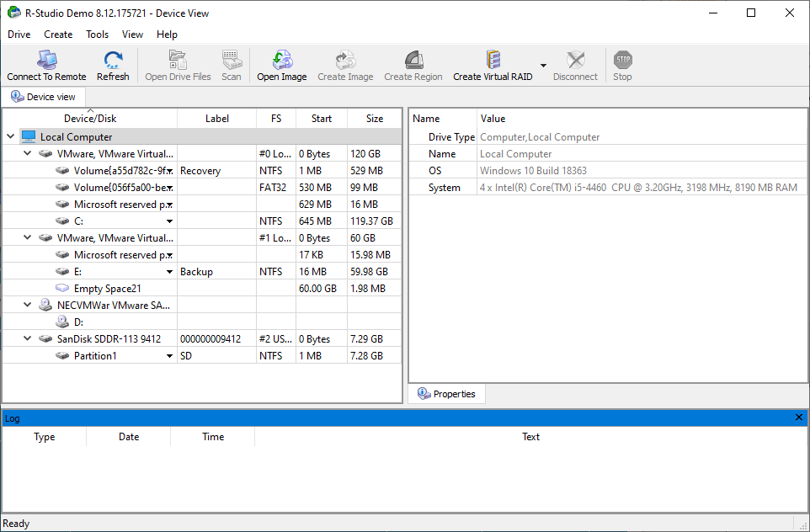Click the Create Virtual RAID icon
Image resolution: width=810 pixels, height=532 pixels.
coord(493,60)
